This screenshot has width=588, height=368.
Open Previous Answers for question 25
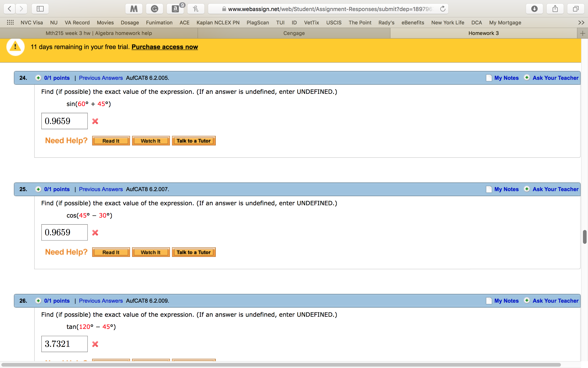click(x=101, y=189)
